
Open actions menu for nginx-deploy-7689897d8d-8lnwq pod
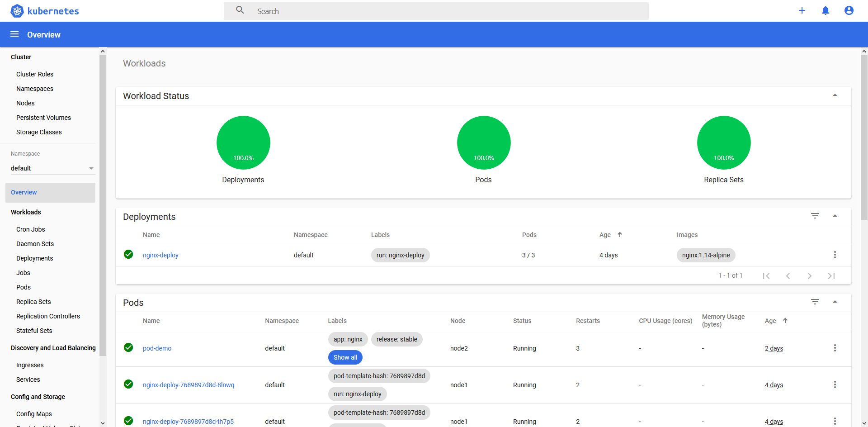[x=835, y=384]
